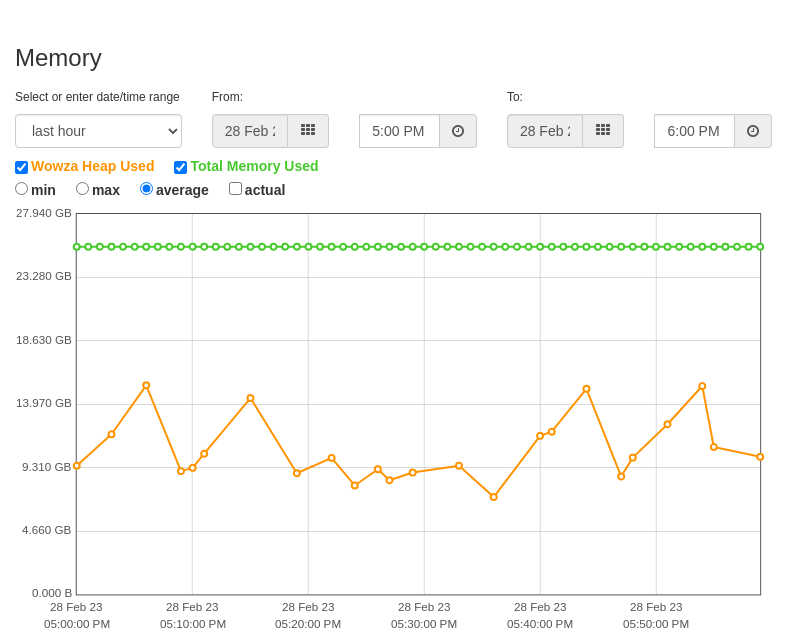
Task: Click the Select or enter date/time range label
Action: 97,97
